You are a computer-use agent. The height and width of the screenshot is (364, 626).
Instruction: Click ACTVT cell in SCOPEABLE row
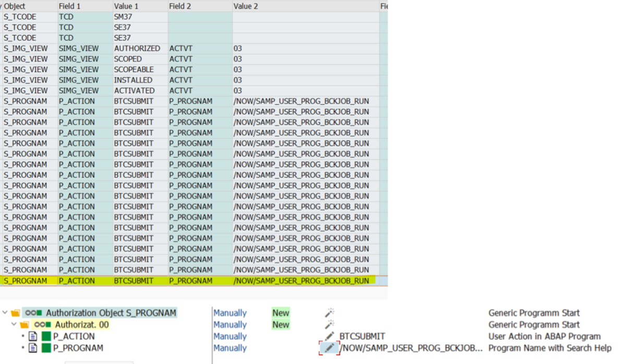coord(200,69)
